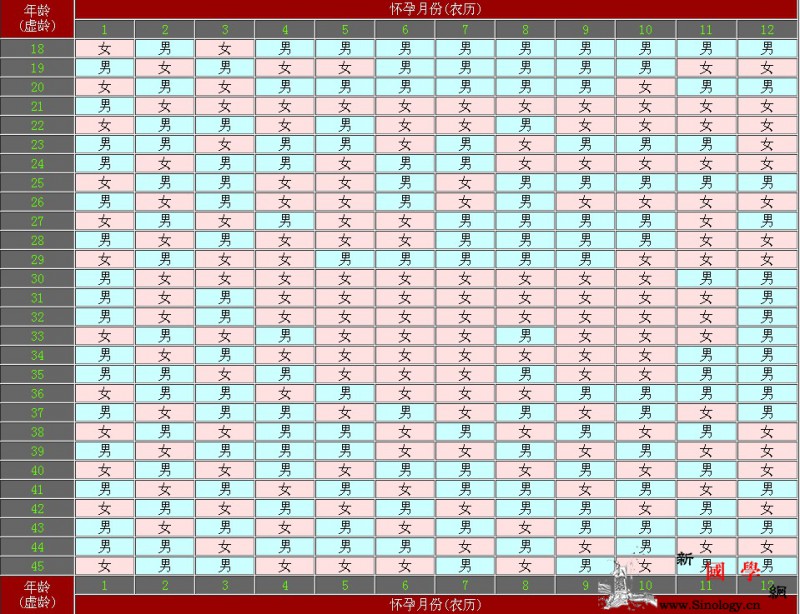Image resolution: width=800 pixels, height=614 pixels.
Task: Click the 男 cell at age 41, month 5
Action: [x=345, y=489]
